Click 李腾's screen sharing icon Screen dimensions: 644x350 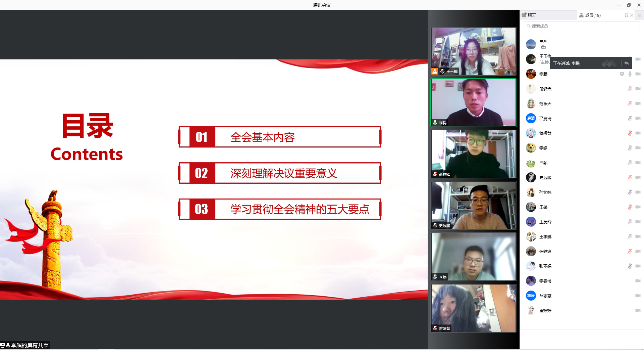tap(622, 74)
